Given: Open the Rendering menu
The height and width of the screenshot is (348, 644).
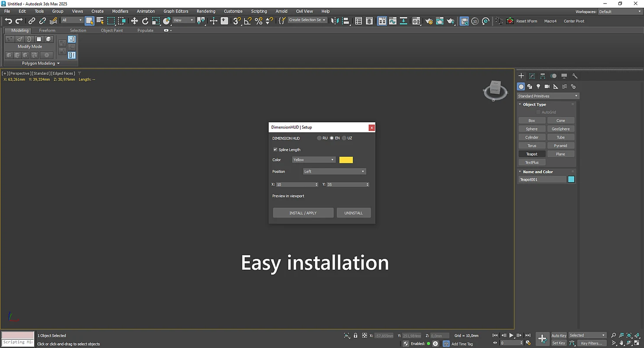Looking at the screenshot, I should coord(206,11).
